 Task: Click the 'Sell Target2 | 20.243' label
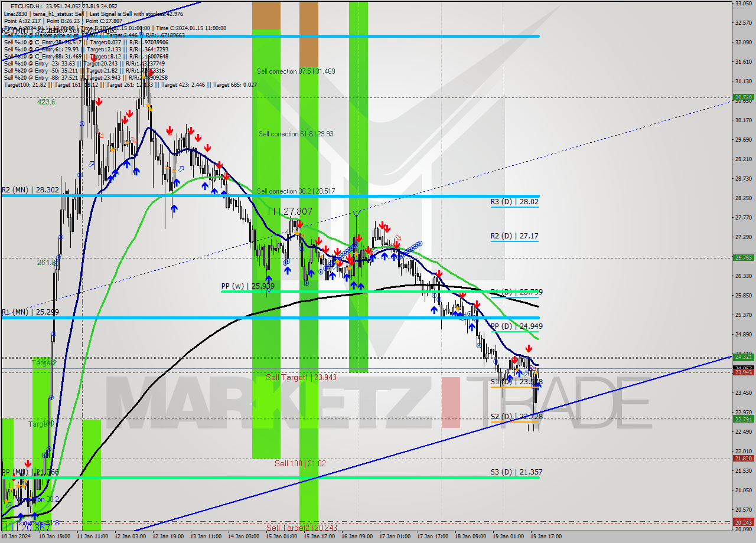301,528
